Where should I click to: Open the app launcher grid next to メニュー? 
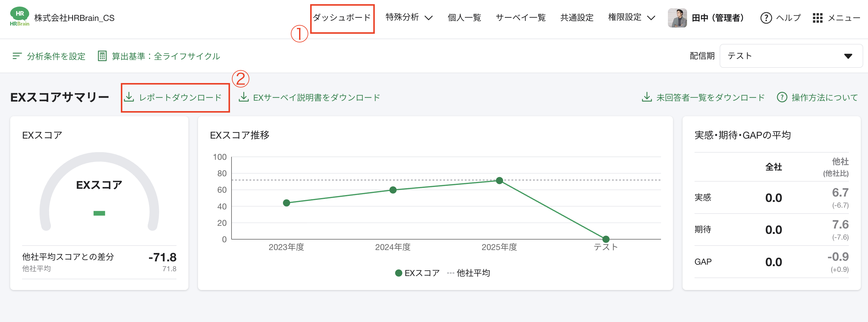(x=818, y=18)
